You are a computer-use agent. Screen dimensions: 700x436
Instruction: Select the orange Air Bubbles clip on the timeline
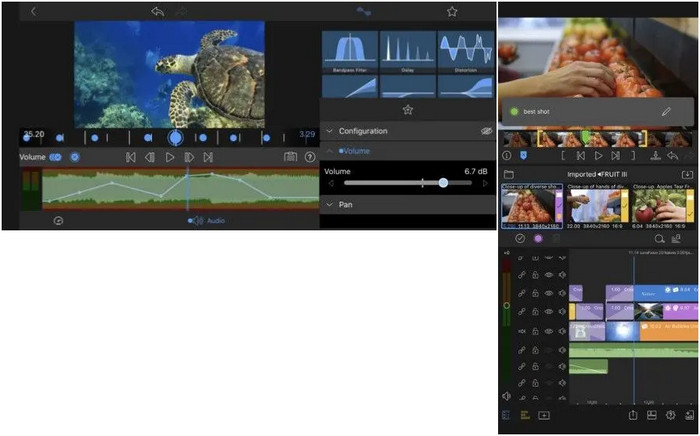click(x=668, y=332)
